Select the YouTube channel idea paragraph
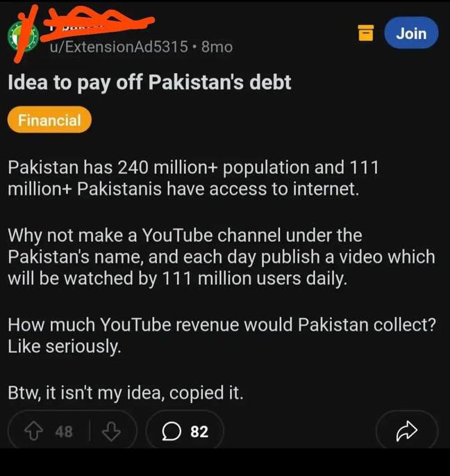450x476 pixels. point(222,257)
